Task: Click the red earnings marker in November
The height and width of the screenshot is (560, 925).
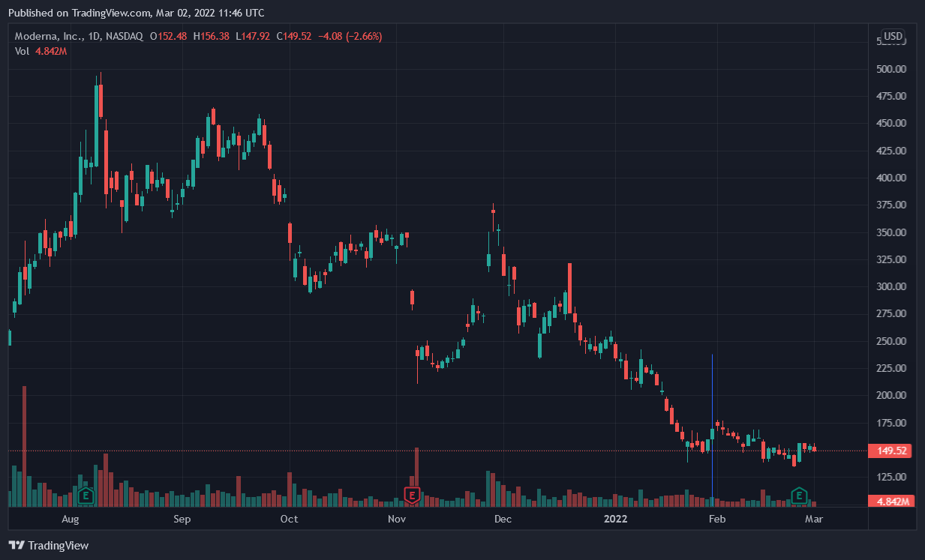Action: click(x=411, y=495)
